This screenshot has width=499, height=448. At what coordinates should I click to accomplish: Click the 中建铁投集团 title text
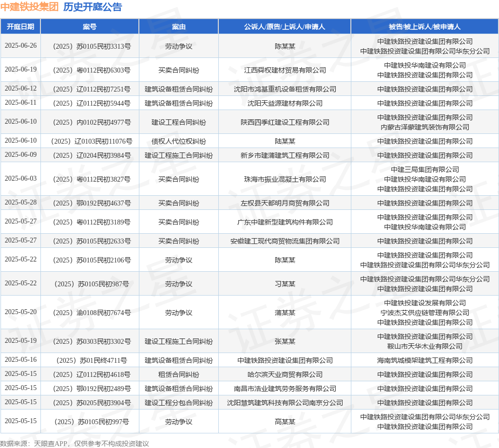click(30, 7)
